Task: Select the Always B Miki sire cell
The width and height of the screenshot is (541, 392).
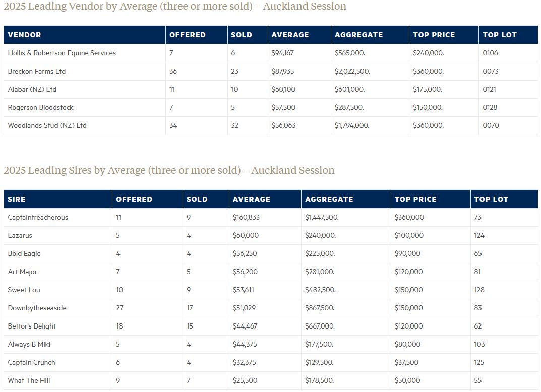Action: (x=29, y=344)
